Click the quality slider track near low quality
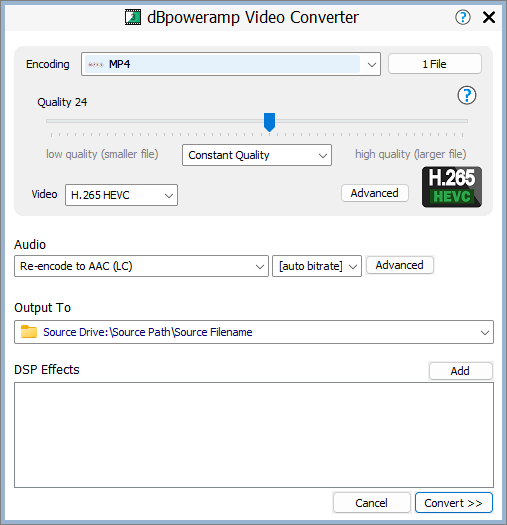 pos(67,121)
